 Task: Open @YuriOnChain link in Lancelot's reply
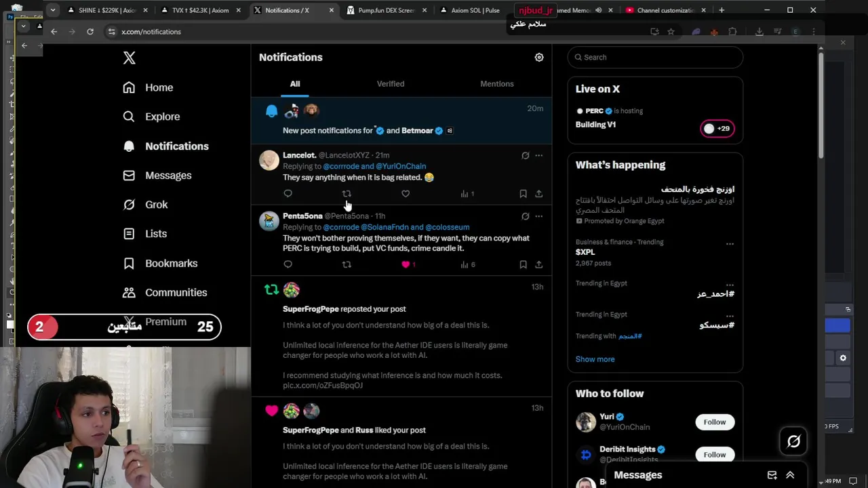(401, 166)
